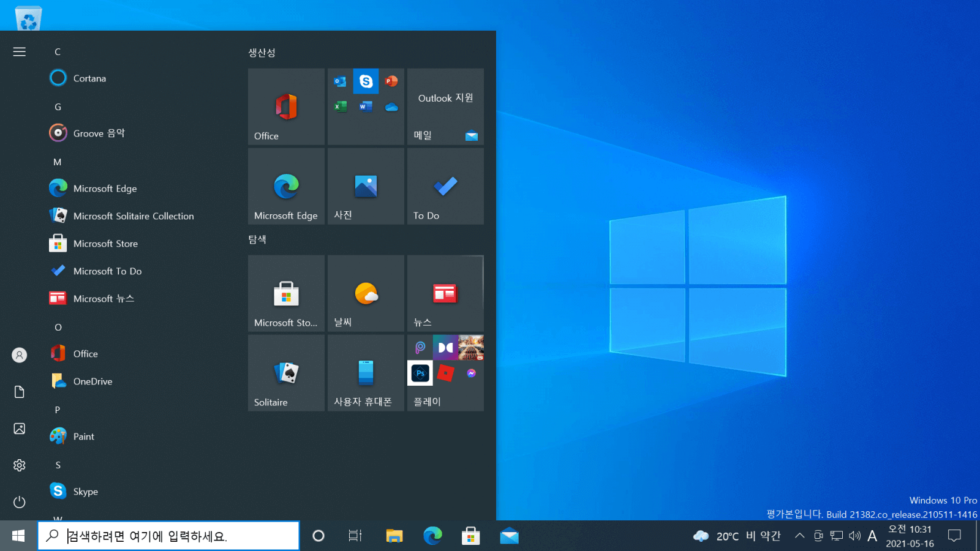Screen dimensions: 980x551
Task: Open the 사용자 휴대폰 tile
Action: (x=366, y=373)
